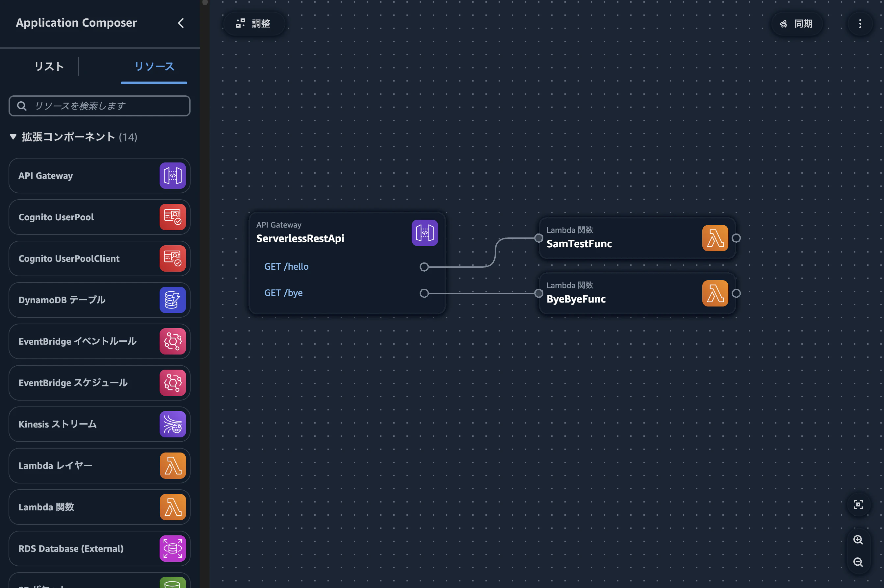Click the Cognito UserPoolClient icon in the palette
Image resolution: width=884 pixels, height=588 pixels.
pyautogui.click(x=172, y=258)
